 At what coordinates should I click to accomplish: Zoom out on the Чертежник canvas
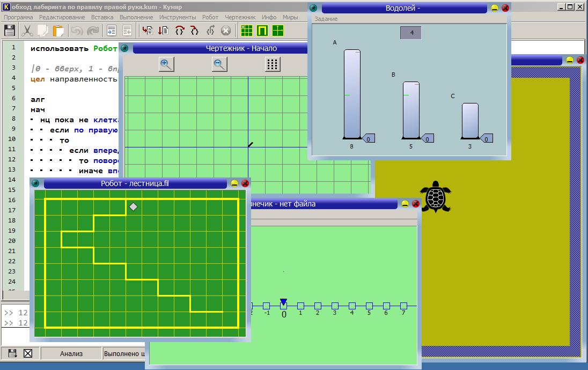(219, 64)
